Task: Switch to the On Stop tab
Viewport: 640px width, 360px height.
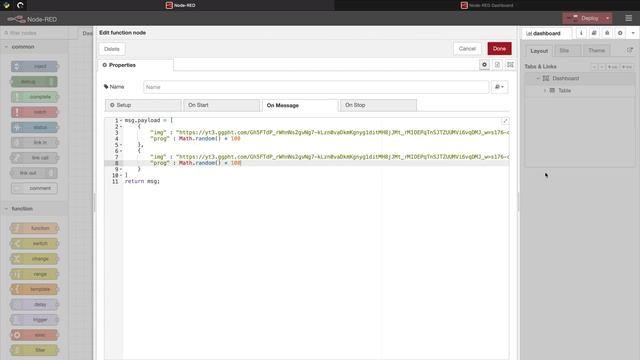Action: (378, 105)
